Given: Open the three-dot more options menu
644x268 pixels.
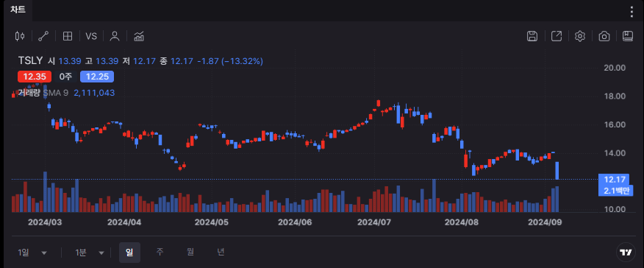Looking at the screenshot, I should 632,12.
